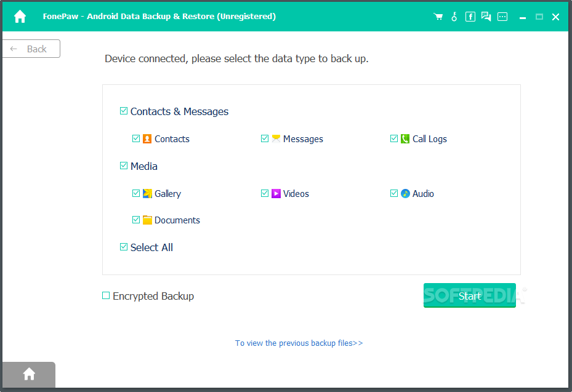572x392 pixels.
Task: Uncheck the Contacts checkbox
Action: 135,138
